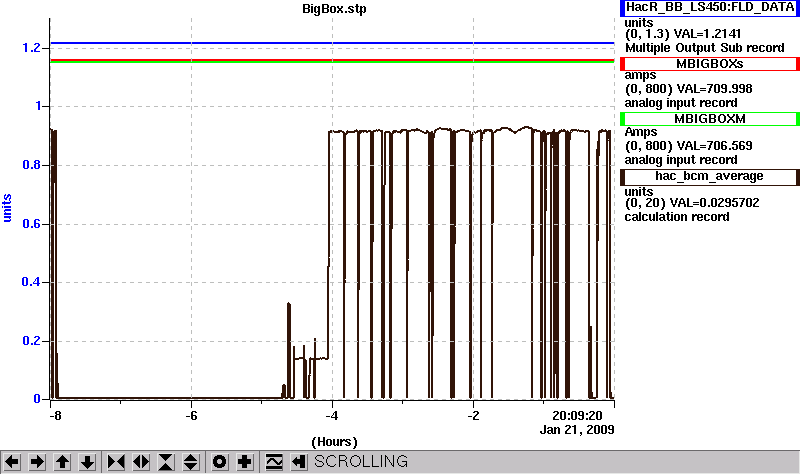Click the -4 tick label on the time axis
800x474 pixels.
pyautogui.click(x=332, y=415)
